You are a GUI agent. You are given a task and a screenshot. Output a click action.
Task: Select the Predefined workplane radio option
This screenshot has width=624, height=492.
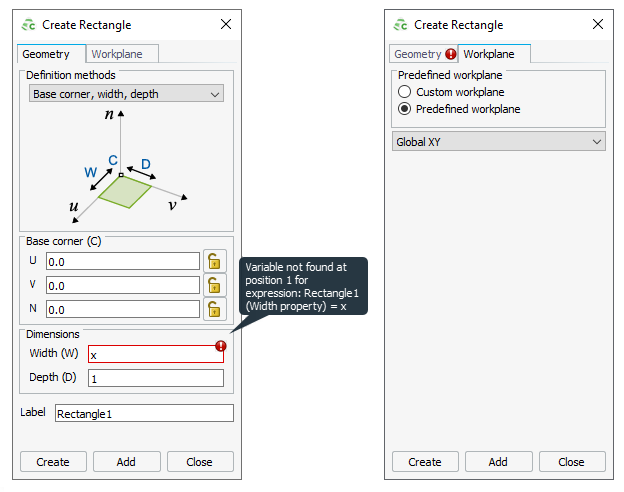pos(406,109)
